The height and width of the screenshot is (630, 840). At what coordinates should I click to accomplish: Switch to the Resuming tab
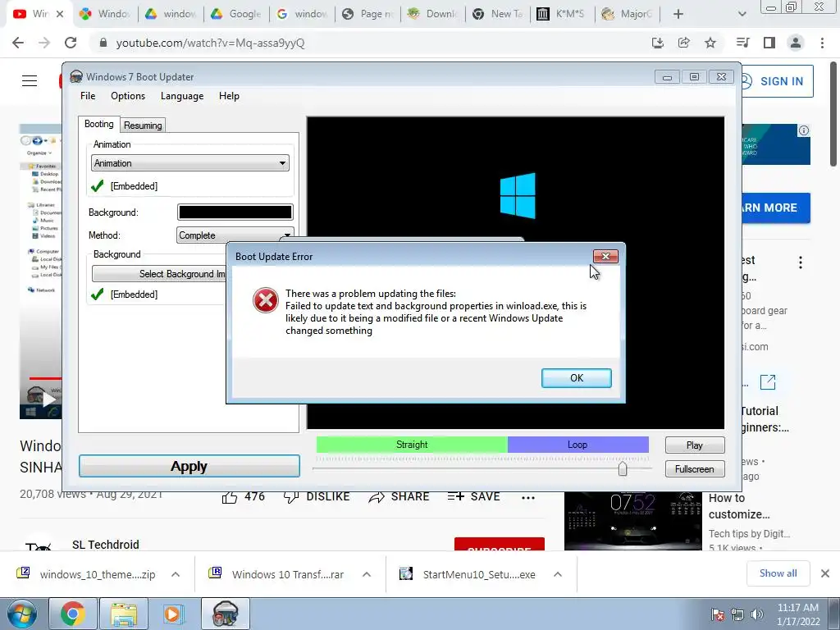143,126
